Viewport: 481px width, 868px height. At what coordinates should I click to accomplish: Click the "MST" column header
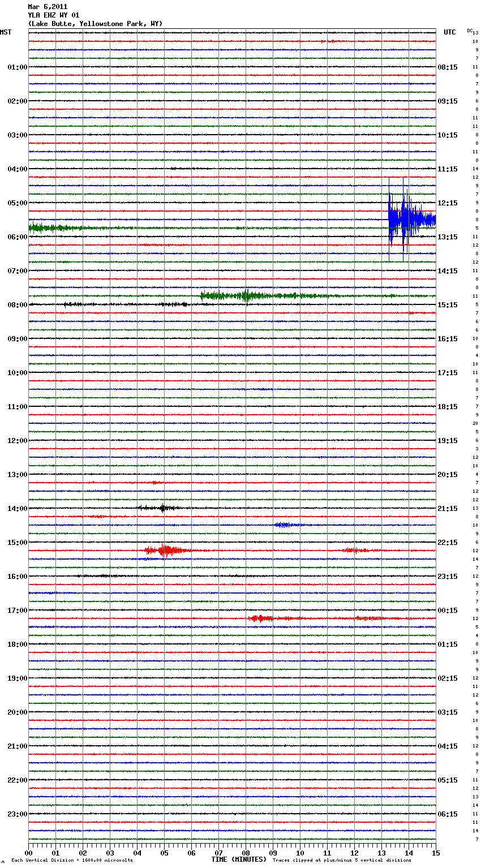click(x=6, y=32)
